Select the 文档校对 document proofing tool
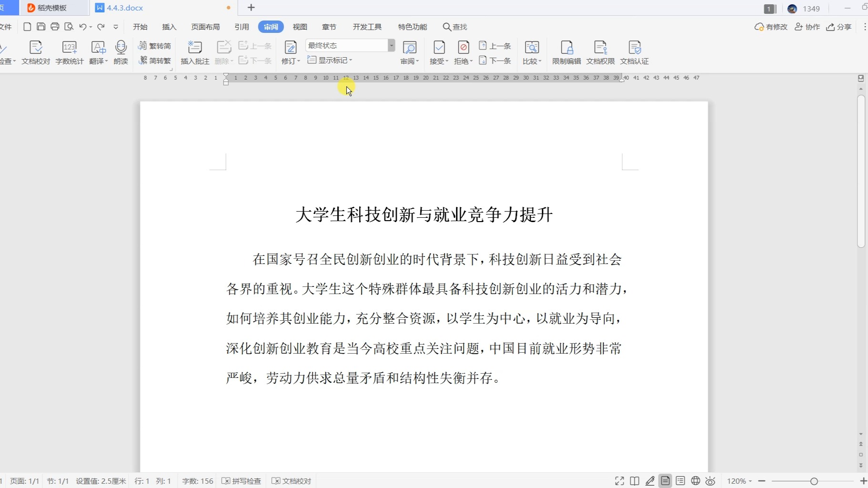 coord(36,51)
